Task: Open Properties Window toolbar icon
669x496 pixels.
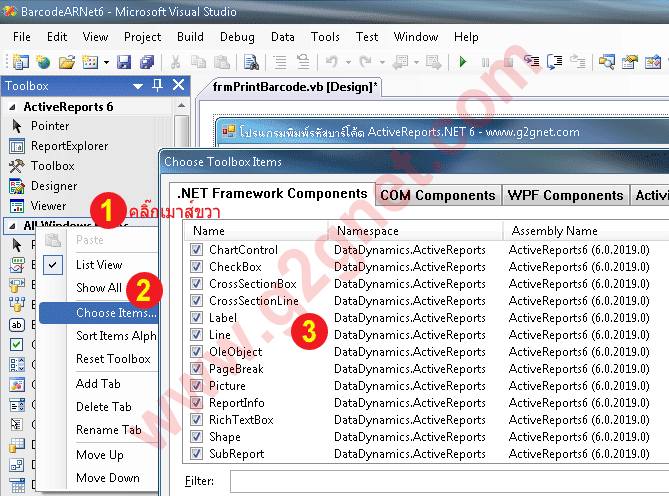Action: coord(630,62)
